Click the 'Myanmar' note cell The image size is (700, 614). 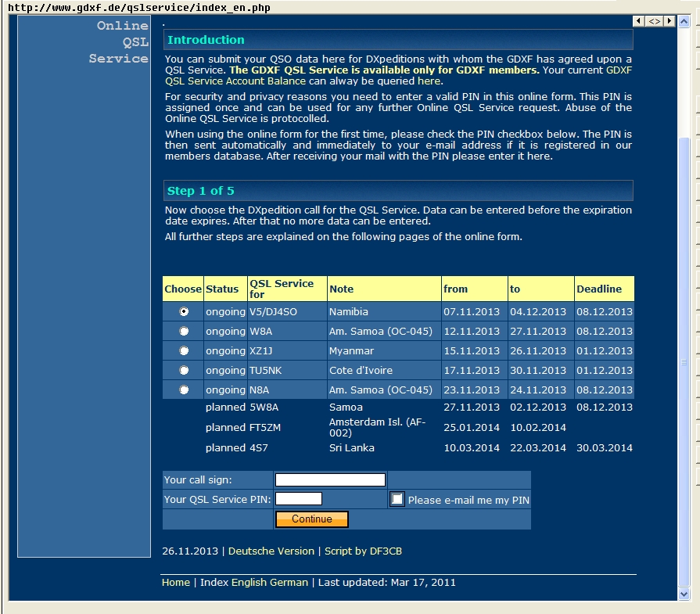(x=384, y=351)
